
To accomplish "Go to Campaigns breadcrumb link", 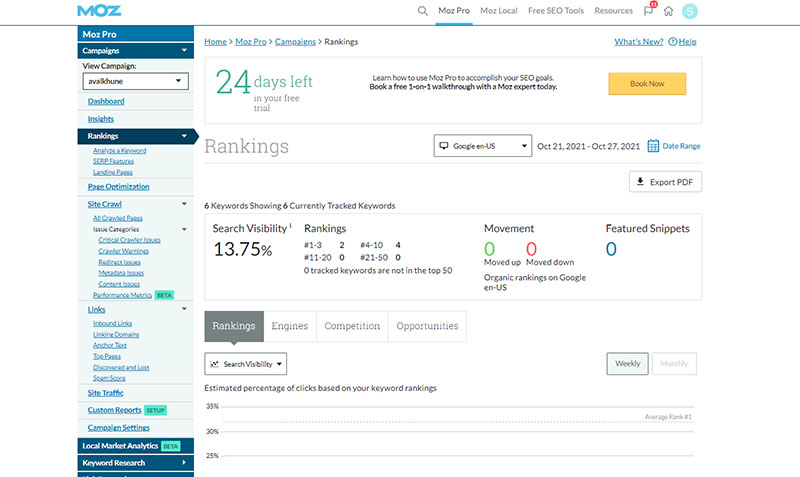I will [295, 42].
